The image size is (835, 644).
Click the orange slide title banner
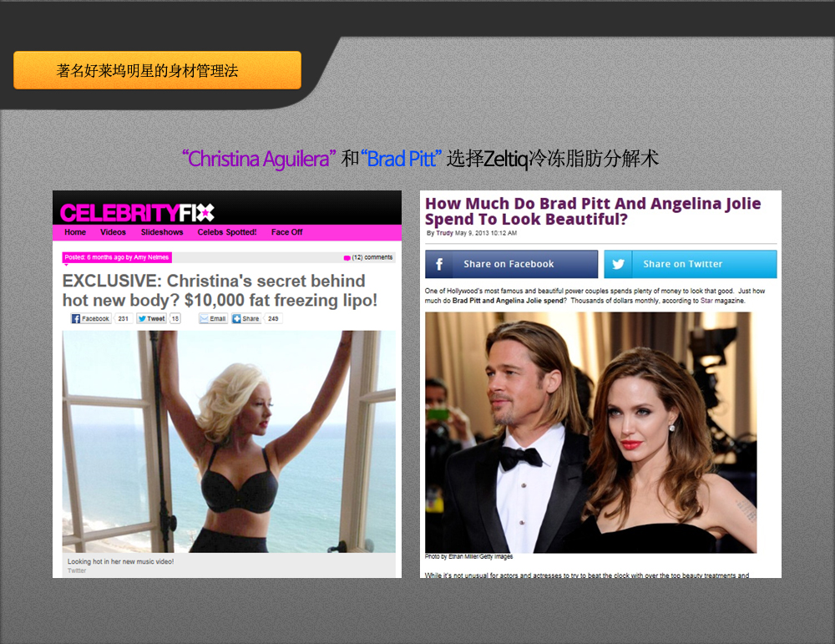click(157, 70)
